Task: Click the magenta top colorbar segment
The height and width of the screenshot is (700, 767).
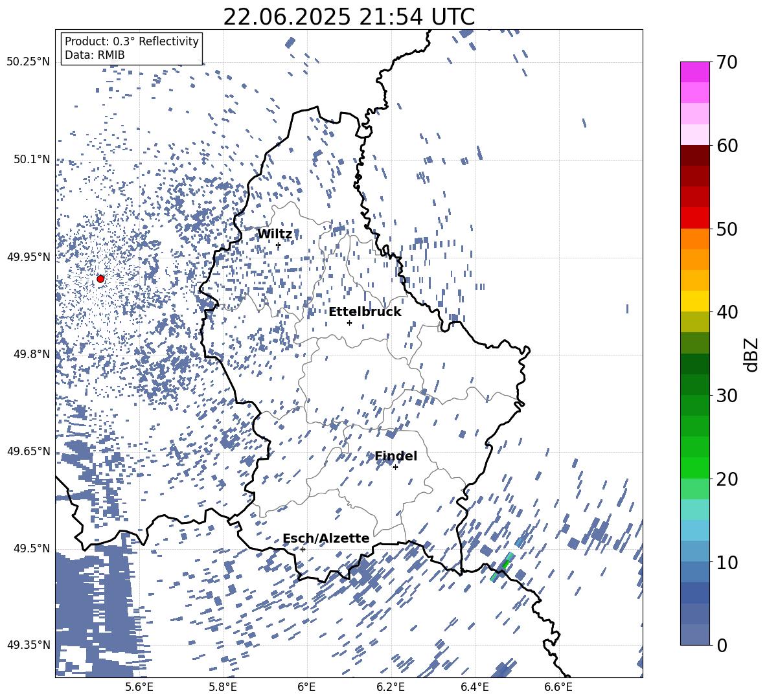Action: pyautogui.click(x=695, y=72)
